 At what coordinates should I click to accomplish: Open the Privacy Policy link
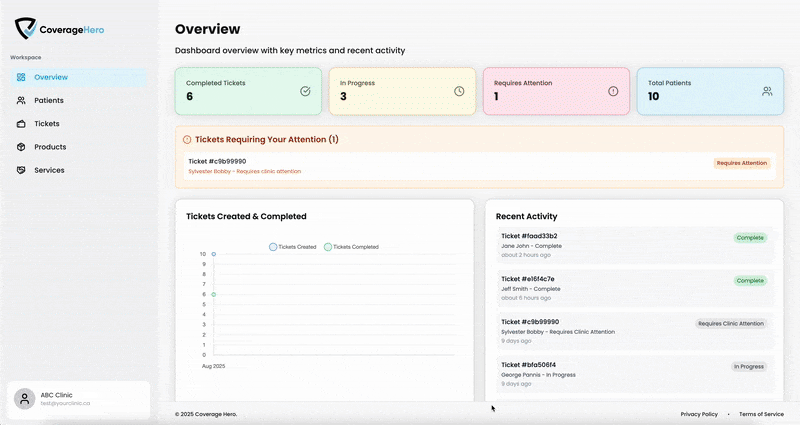click(699, 414)
